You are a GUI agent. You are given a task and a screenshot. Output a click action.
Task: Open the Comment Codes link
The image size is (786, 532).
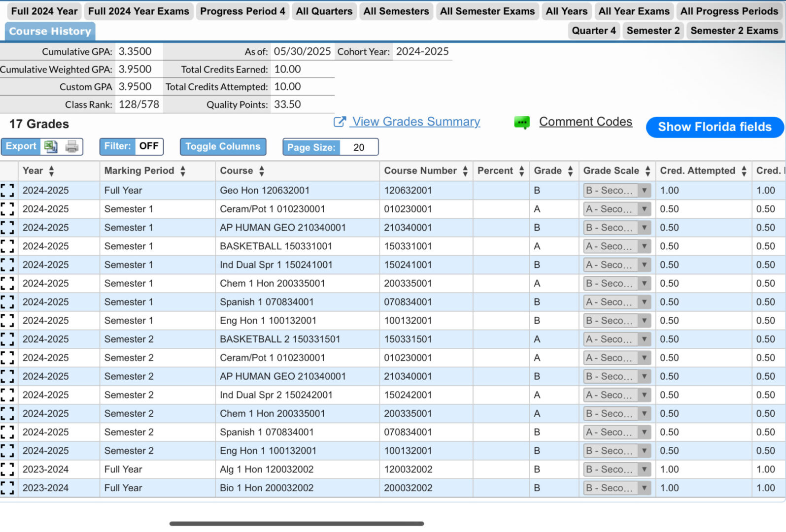pos(585,122)
